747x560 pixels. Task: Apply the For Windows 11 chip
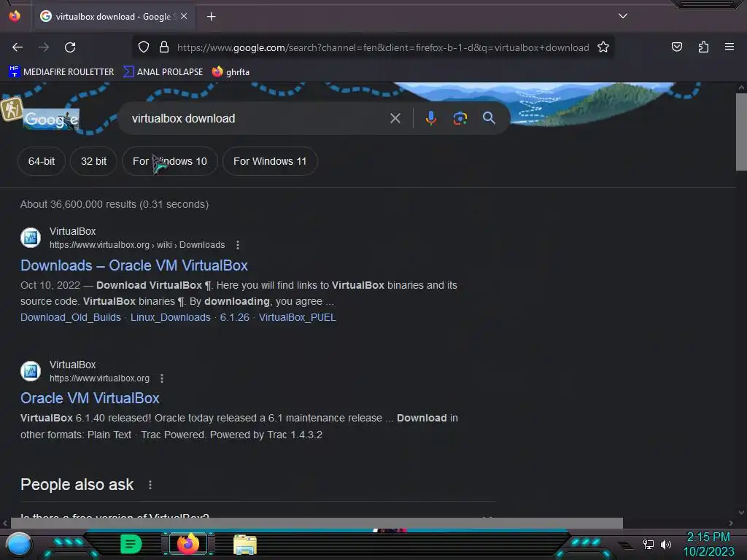point(270,161)
